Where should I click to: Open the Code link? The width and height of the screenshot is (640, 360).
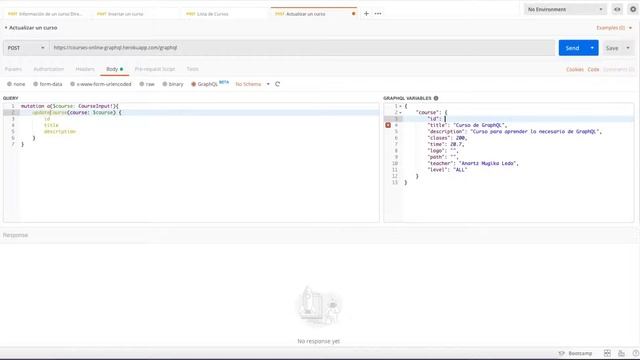tap(593, 69)
